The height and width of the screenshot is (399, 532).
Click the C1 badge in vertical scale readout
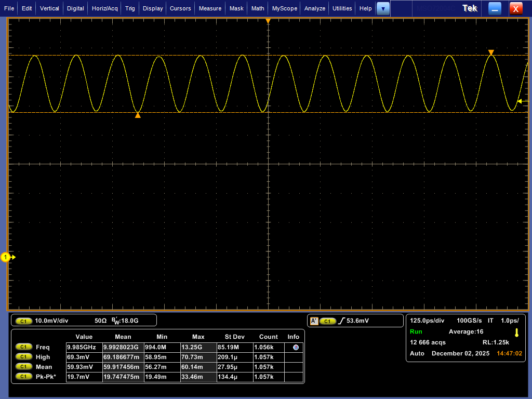tap(23, 321)
